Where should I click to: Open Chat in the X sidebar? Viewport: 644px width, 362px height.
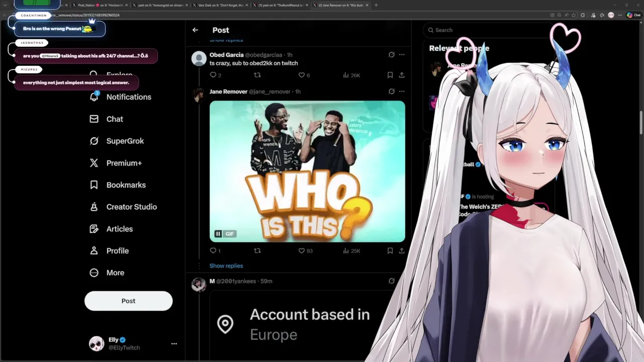pyautogui.click(x=107, y=119)
